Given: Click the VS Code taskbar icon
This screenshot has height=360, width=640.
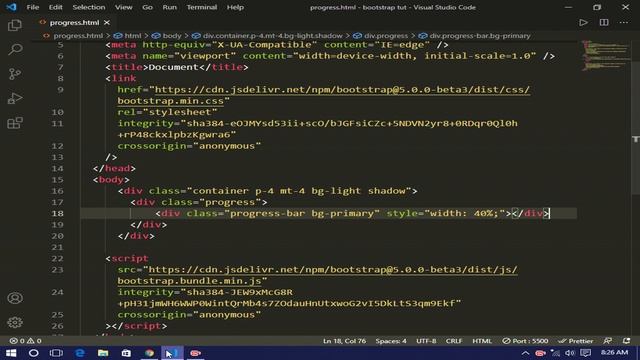Looking at the screenshot, I should tap(172, 353).
